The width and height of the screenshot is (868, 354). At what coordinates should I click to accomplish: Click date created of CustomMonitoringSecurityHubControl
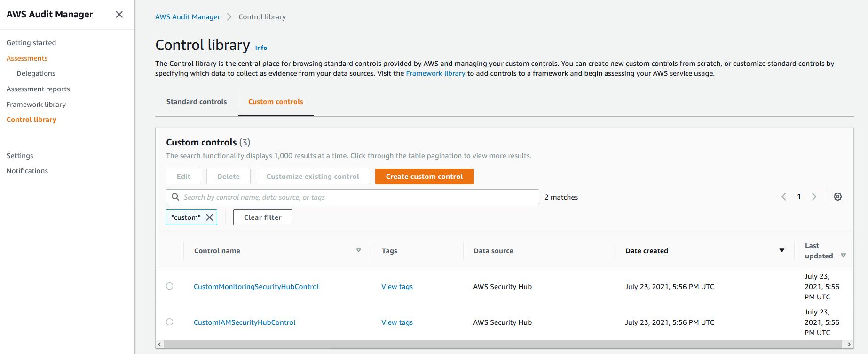tap(670, 287)
